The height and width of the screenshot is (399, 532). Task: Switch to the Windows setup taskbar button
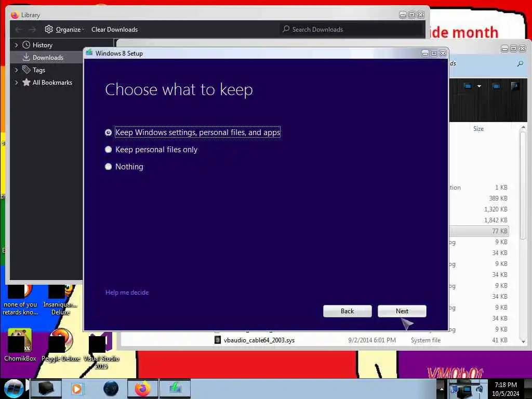click(175, 389)
